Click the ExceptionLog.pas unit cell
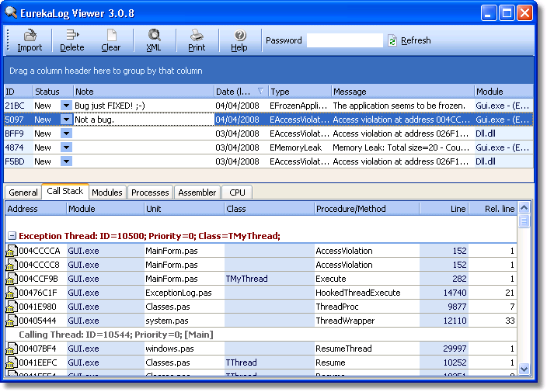The height and width of the screenshot is (392, 547). [x=184, y=293]
